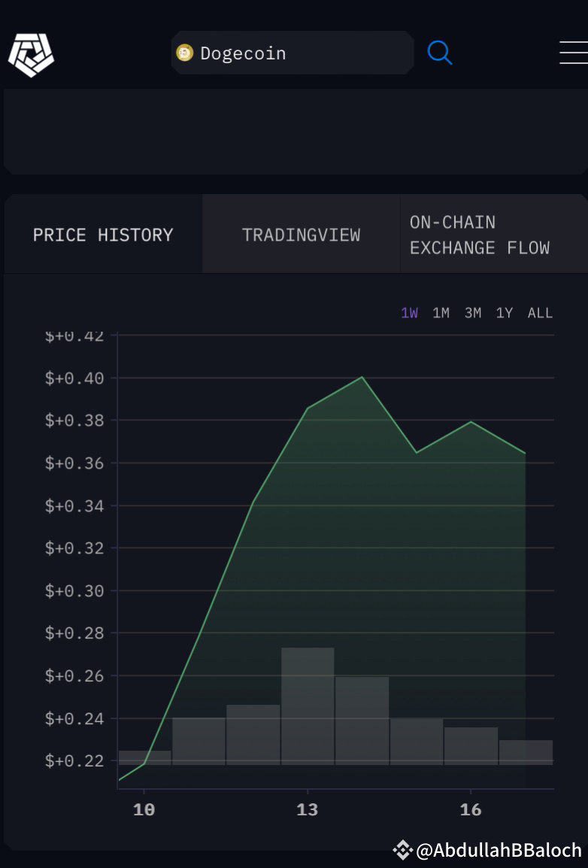Choose the 1Y time range
This screenshot has width=588, height=868.
coord(505,314)
